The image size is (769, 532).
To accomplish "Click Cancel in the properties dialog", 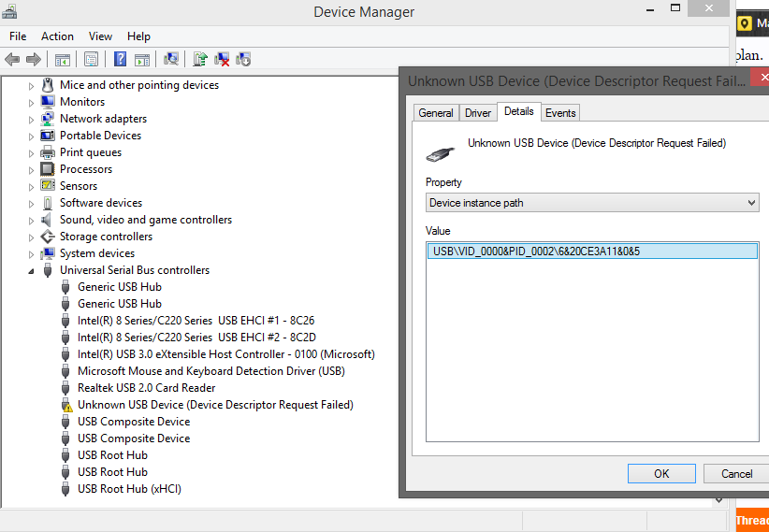I will click(x=736, y=474).
